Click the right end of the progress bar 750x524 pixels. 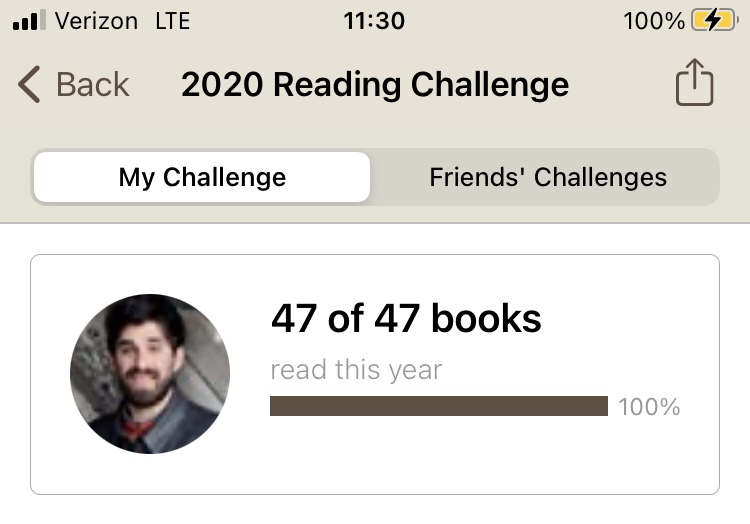[602, 406]
